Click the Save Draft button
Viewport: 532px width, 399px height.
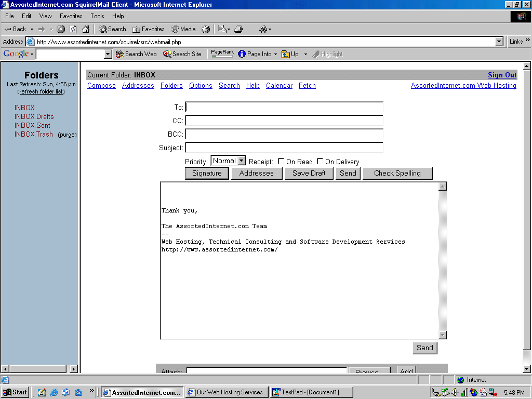point(309,174)
